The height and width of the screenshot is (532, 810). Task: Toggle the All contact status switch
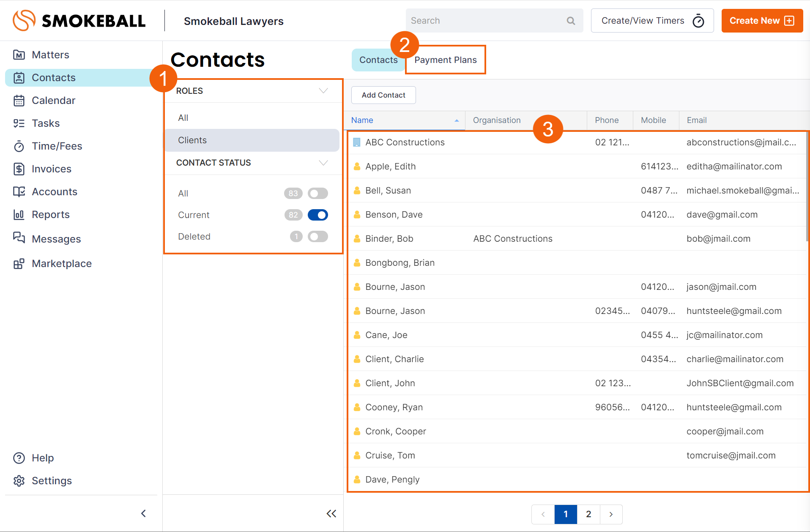(318, 194)
